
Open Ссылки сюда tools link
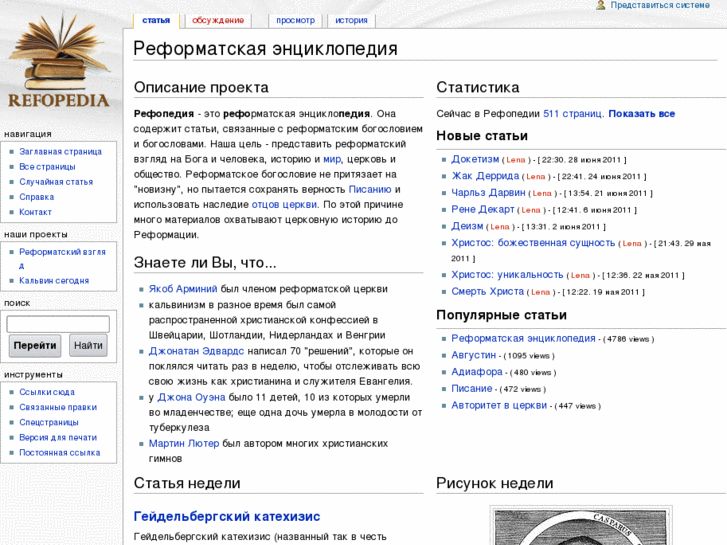click(x=47, y=392)
